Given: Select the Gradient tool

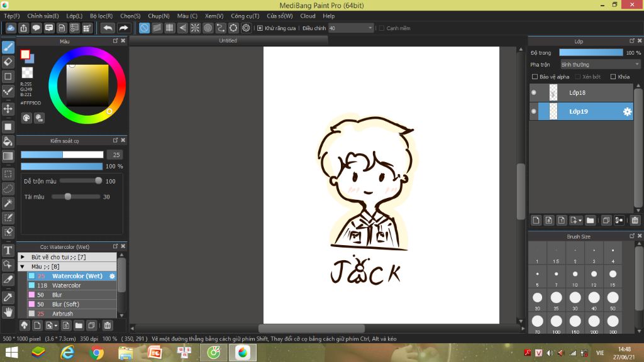Looking at the screenshot, I should pos(8,156).
